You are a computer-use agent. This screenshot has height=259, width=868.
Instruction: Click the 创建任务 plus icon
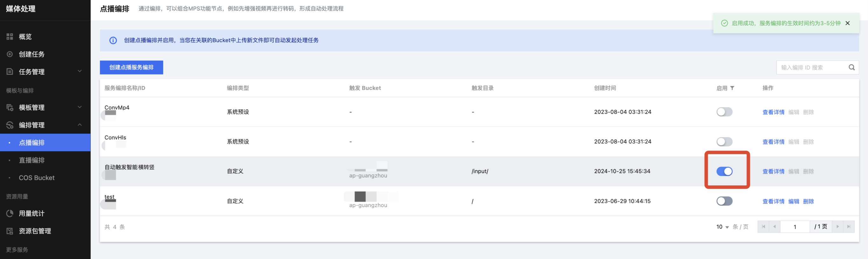(10, 54)
